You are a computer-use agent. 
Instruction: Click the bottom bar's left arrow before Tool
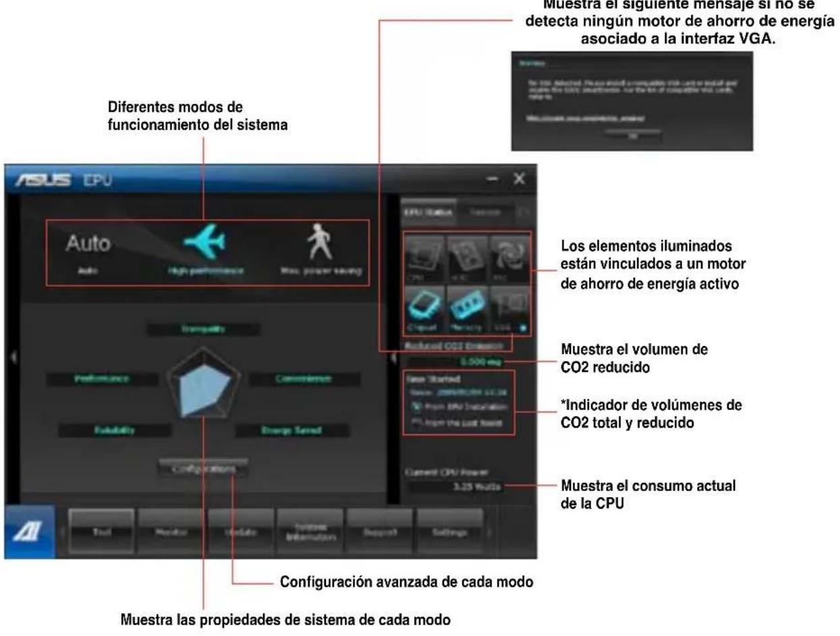pos(64,533)
